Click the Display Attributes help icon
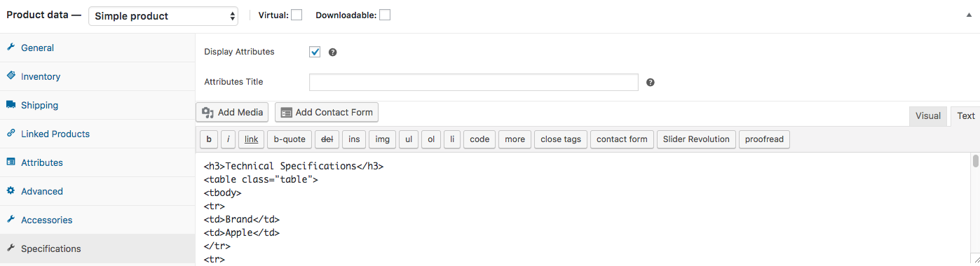 (x=333, y=52)
